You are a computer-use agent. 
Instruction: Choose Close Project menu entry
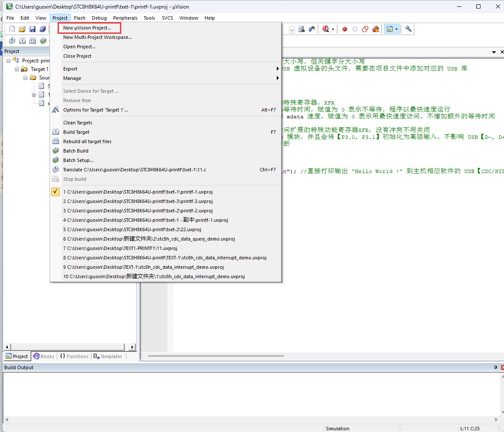tap(77, 56)
